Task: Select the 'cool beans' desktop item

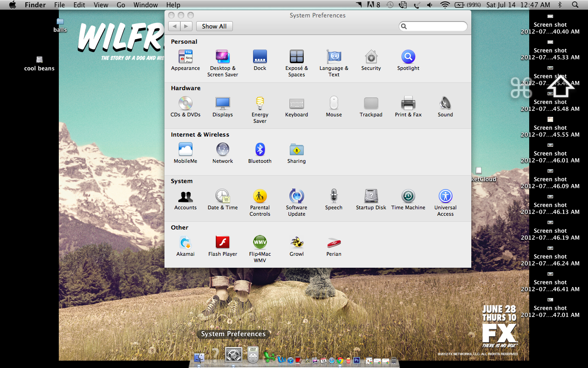Action: click(40, 64)
